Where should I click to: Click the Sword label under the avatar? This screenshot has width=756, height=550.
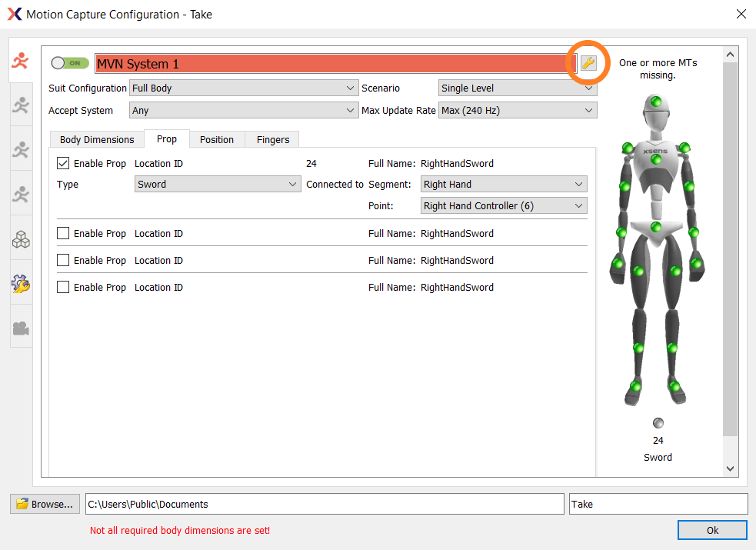click(x=658, y=457)
